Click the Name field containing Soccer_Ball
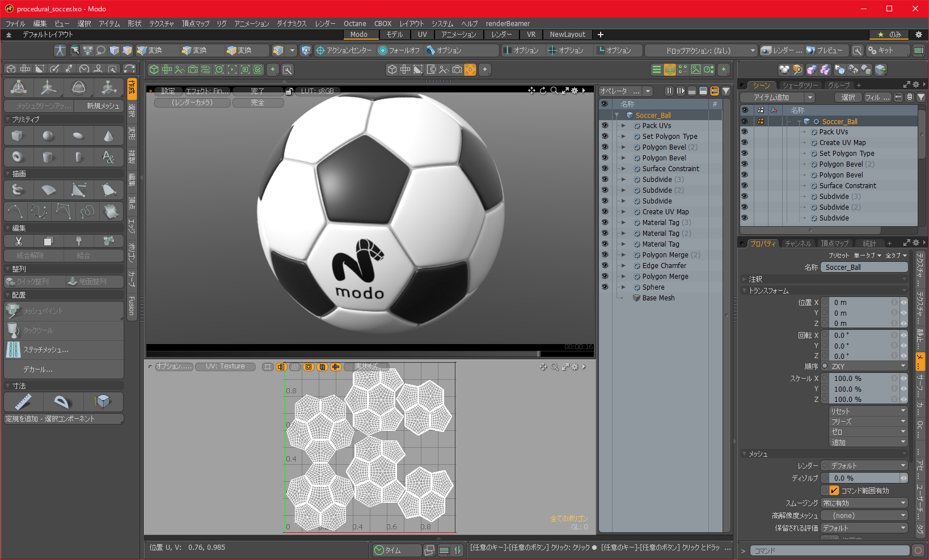Image resolution: width=929 pixels, height=560 pixels. (863, 268)
